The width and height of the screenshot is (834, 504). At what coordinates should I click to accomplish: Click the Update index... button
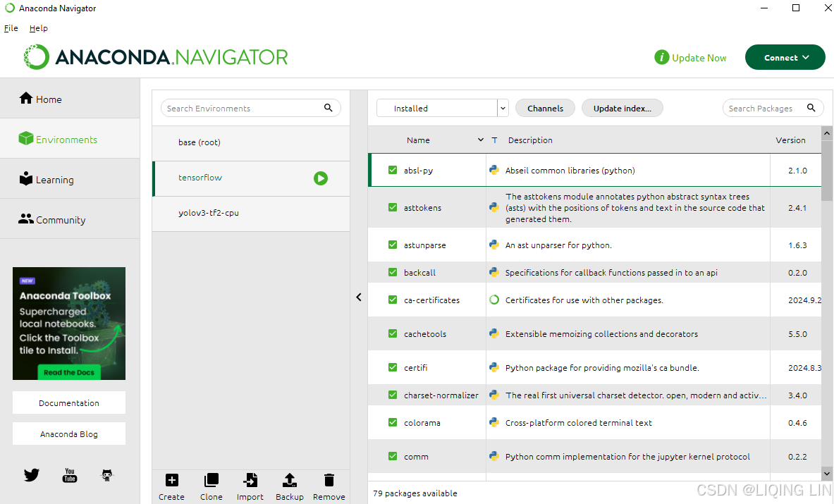pyautogui.click(x=623, y=108)
